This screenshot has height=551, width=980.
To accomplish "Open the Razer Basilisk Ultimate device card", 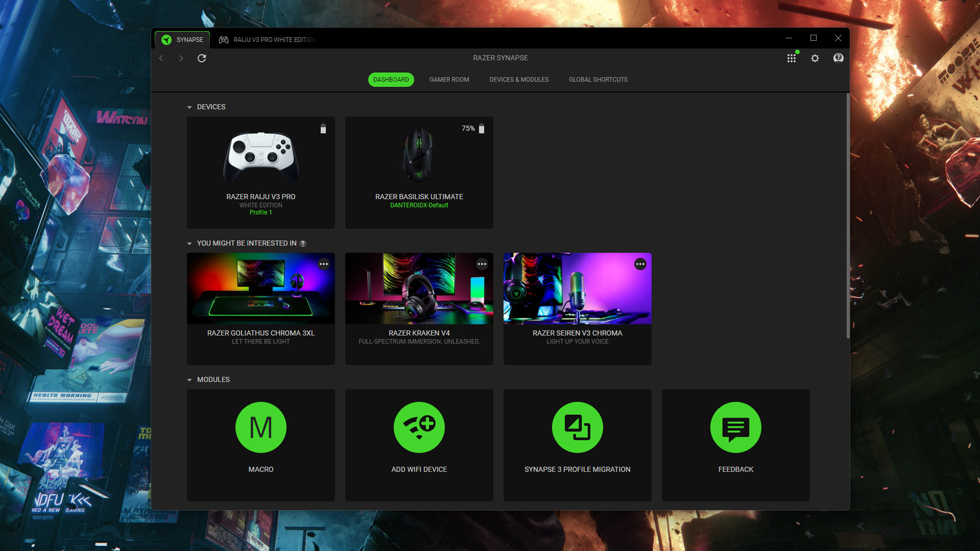I will click(x=419, y=172).
